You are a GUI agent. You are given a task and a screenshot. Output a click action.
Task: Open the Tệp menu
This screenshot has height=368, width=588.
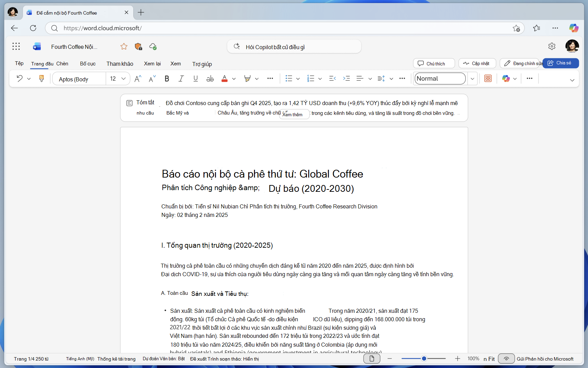(19, 63)
